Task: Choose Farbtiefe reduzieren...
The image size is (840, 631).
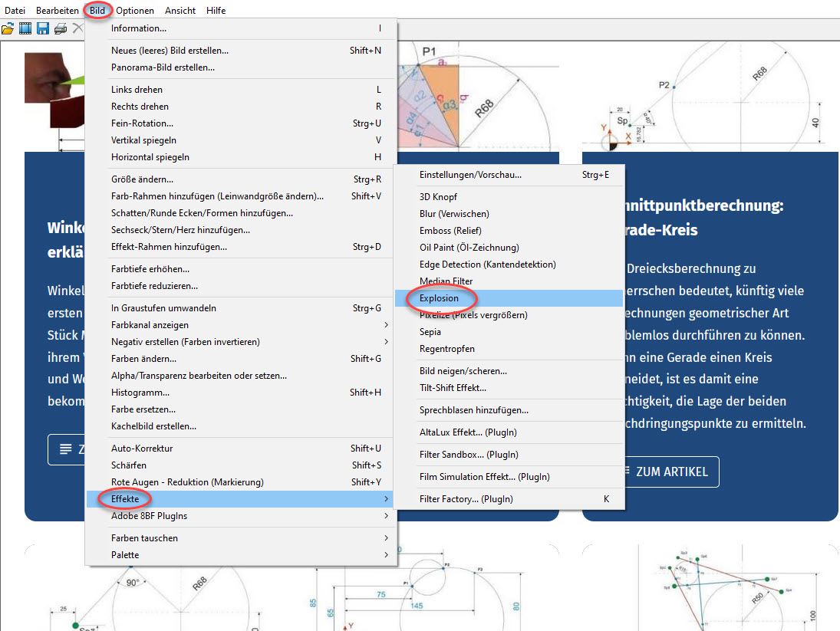Action: (241, 286)
